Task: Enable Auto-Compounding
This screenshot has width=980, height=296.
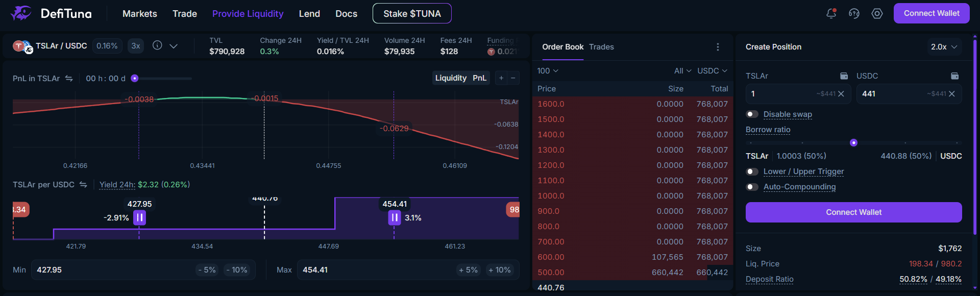Action: [752, 187]
